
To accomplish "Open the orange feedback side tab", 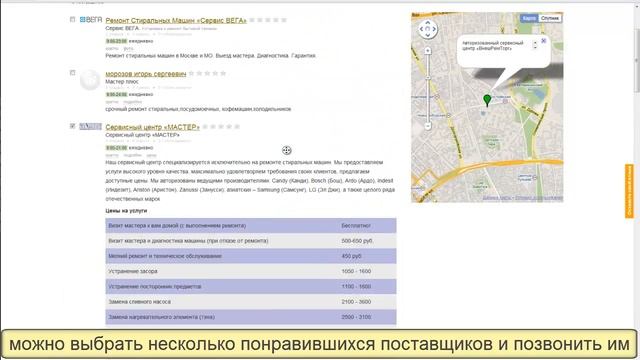I will tap(629, 191).
